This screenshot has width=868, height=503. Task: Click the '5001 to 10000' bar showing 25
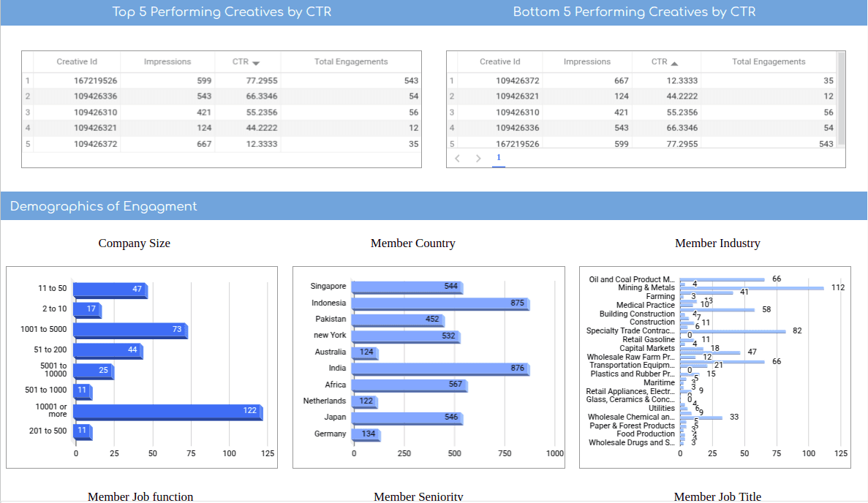coord(94,371)
